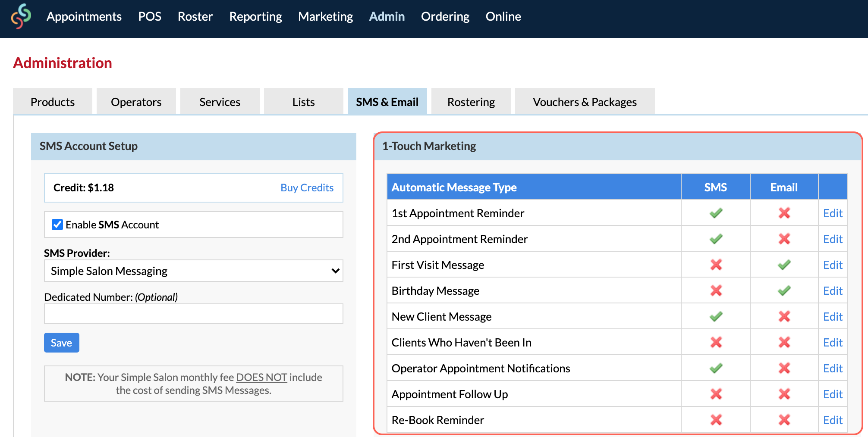
Task: Open Admin in top navigation
Action: pos(387,16)
